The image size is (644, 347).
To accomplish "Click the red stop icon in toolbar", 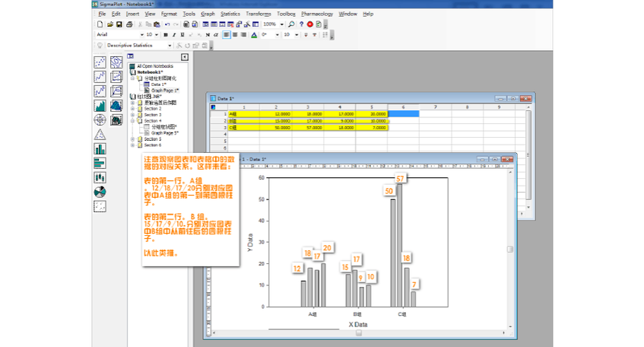I will pyautogui.click(x=309, y=24).
